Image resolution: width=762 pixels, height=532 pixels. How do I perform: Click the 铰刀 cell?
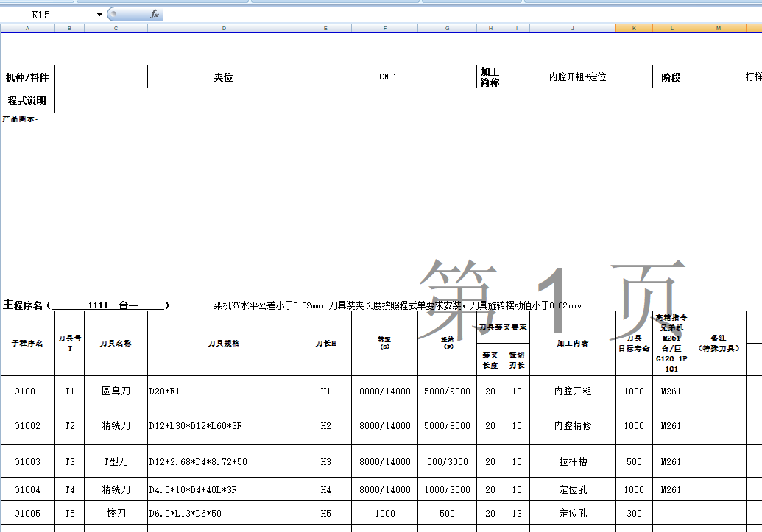pyautogui.click(x=116, y=513)
